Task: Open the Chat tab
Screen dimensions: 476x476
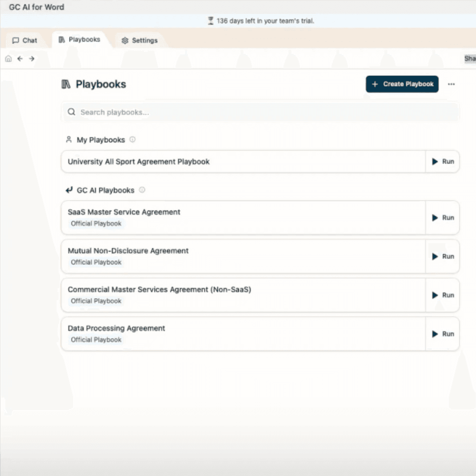Action: coord(24,40)
